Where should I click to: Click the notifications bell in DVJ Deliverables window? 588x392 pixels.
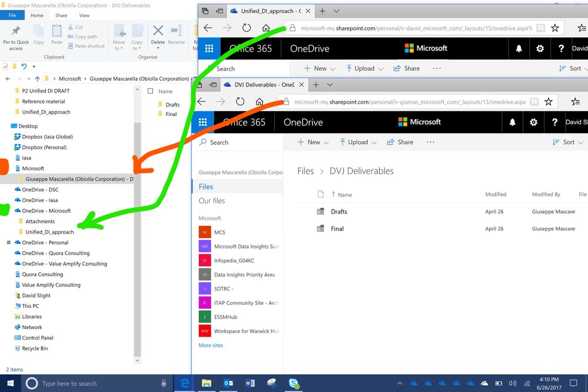coord(512,122)
